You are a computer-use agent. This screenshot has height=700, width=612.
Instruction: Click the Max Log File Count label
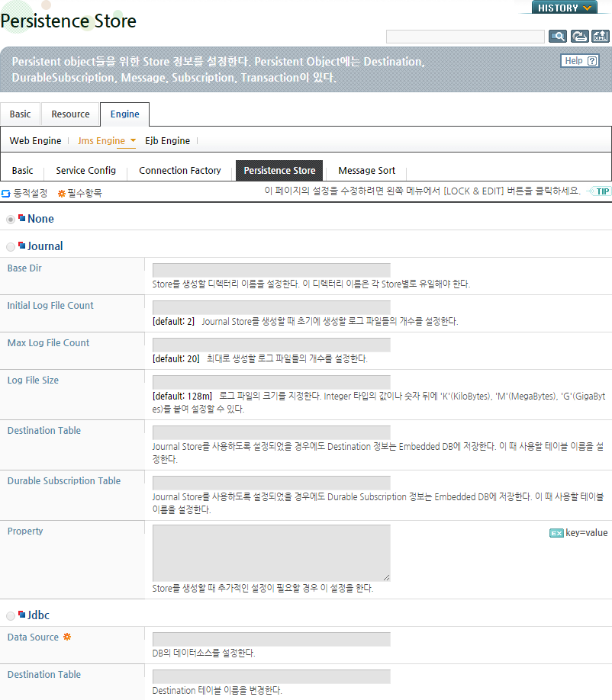coord(48,343)
